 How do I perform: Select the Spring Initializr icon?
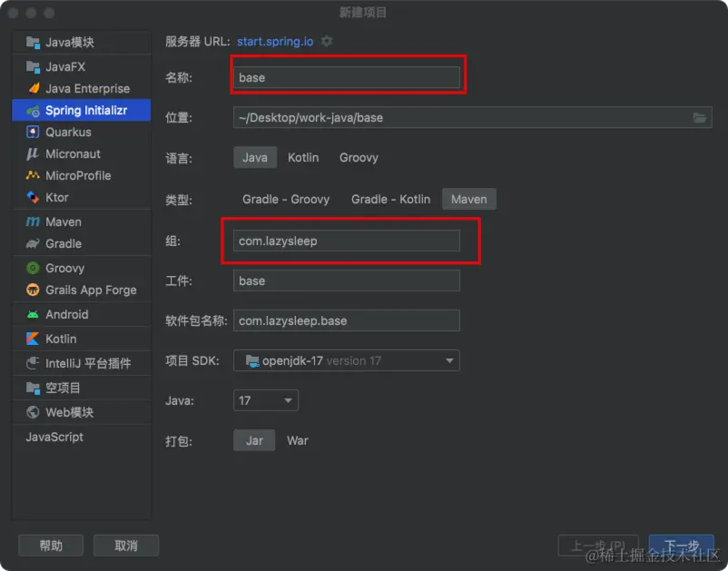[x=33, y=111]
